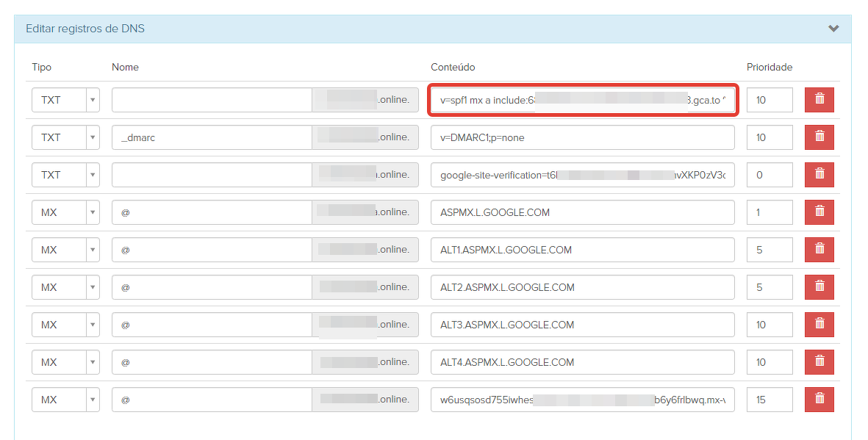Open type dropdown for the _dmarc record

coord(65,137)
